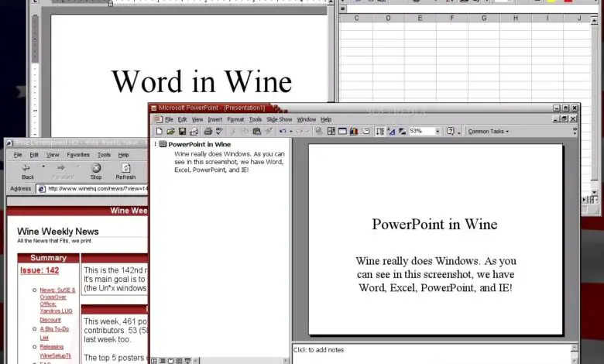Click the Save floppy icon in PowerPoint
Screen dimensions: 604x364
coord(182,132)
